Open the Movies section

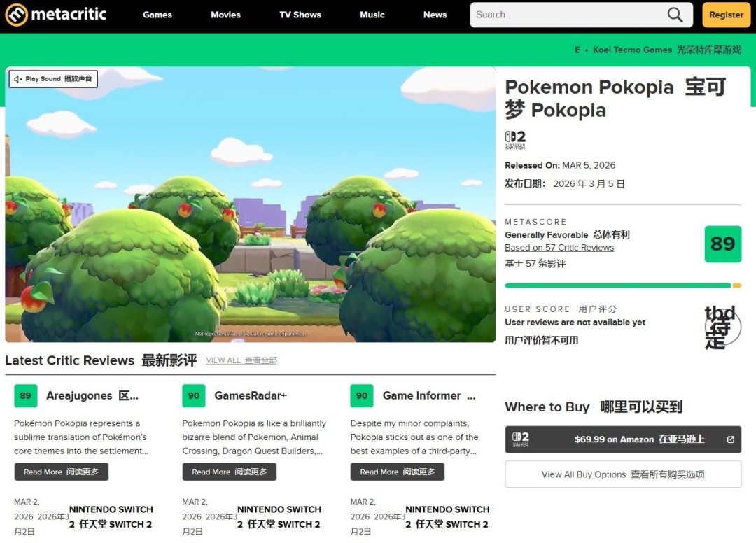coord(225,14)
